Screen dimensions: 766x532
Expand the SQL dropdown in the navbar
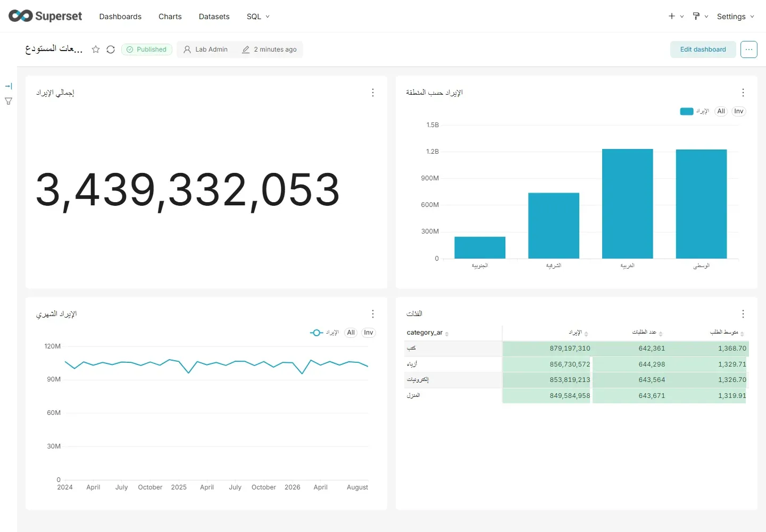pos(258,16)
